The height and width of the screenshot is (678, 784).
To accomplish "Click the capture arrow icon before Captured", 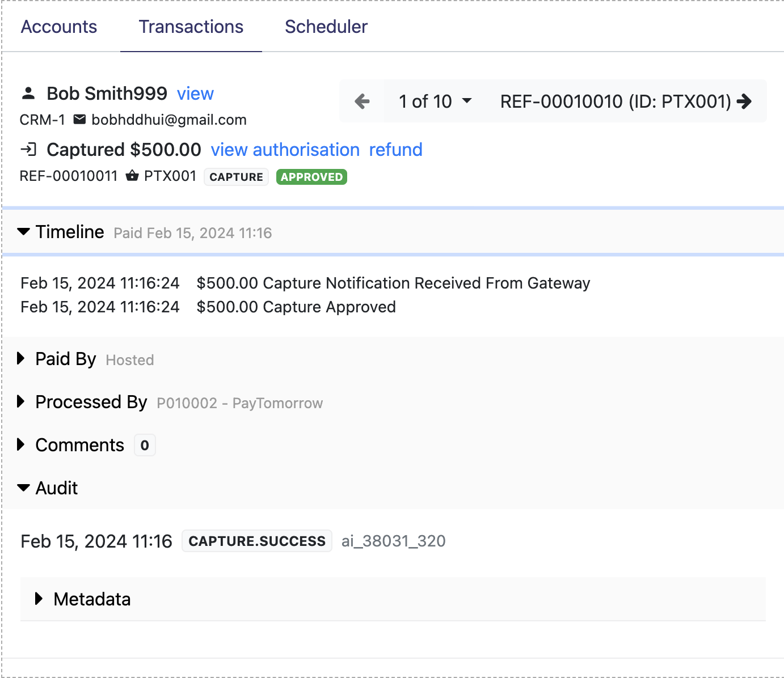I will tap(28, 150).
